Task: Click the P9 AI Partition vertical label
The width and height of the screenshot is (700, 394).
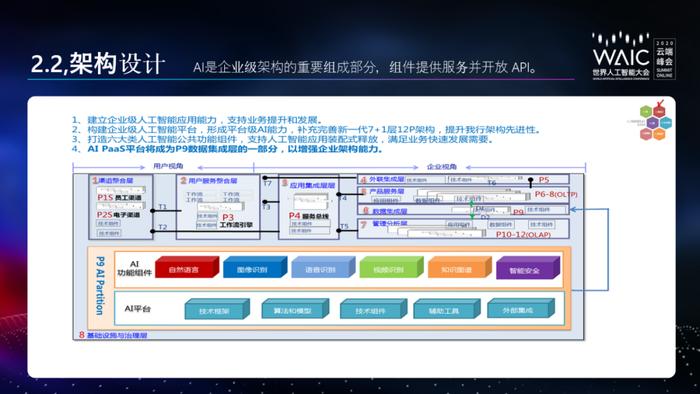Action: [x=100, y=286]
